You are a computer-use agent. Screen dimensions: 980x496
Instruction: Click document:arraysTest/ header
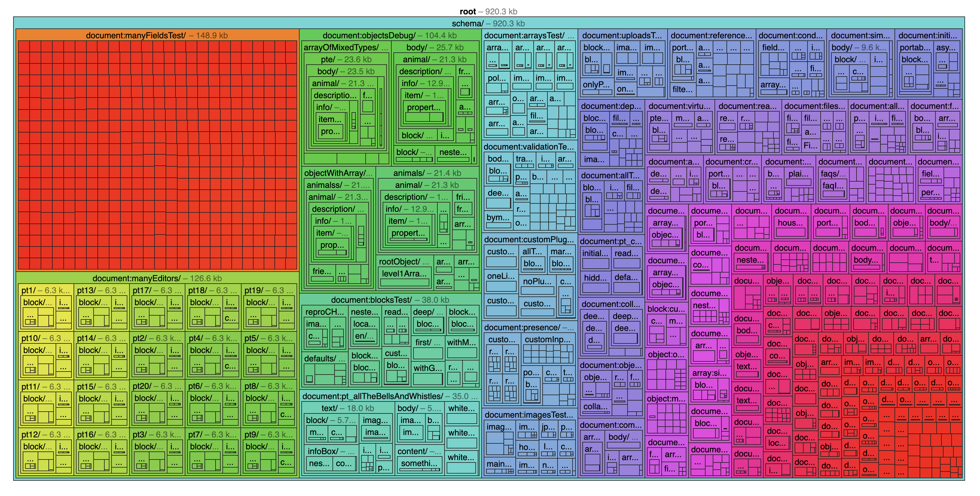[x=529, y=35]
